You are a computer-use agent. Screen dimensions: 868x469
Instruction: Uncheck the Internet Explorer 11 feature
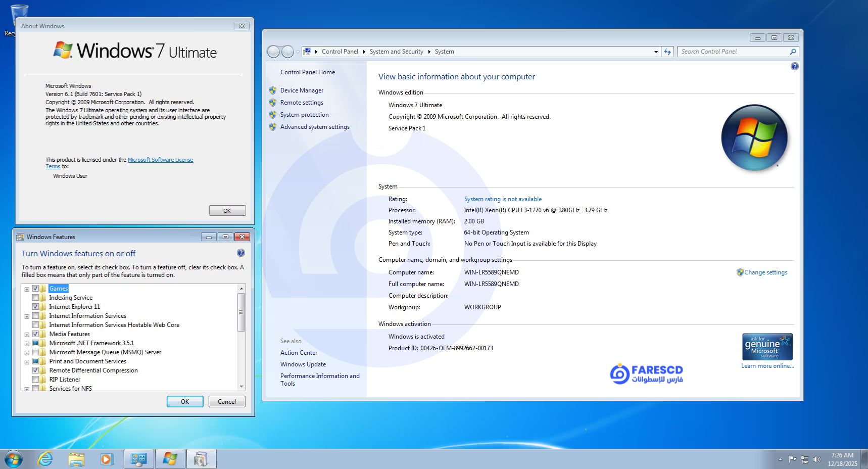[36, 307]
